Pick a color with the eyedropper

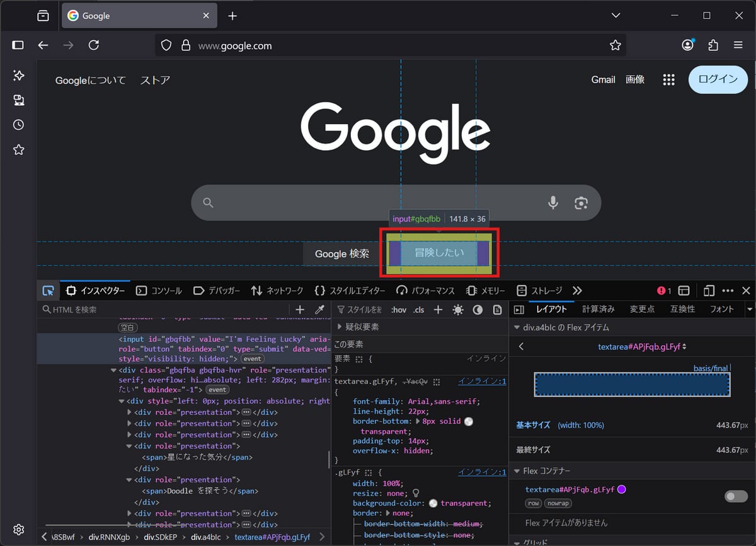[x=319, y=310]
